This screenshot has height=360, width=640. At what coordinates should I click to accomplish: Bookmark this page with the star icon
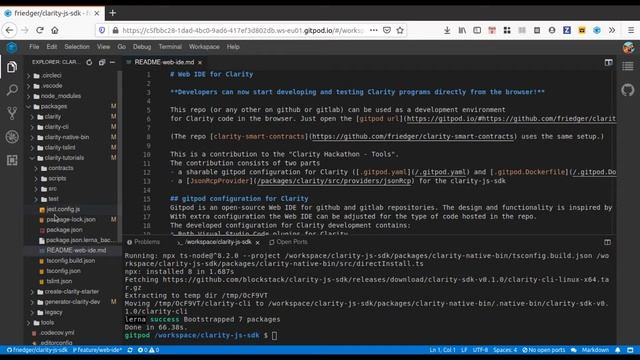(400, 30)
